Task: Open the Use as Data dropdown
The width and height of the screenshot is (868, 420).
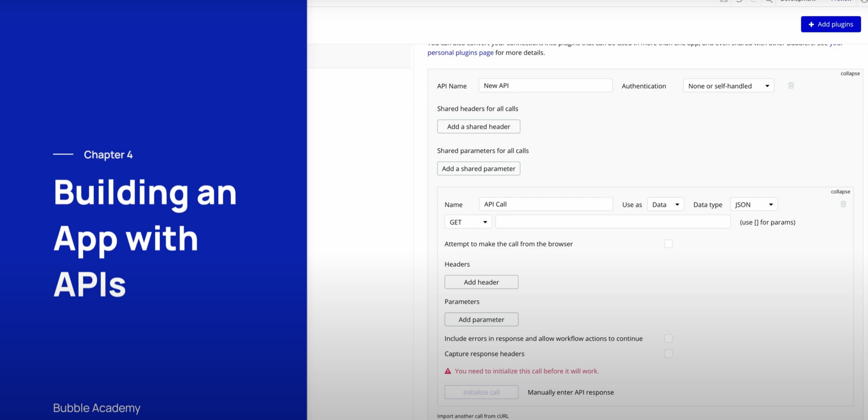Action: 665,204
